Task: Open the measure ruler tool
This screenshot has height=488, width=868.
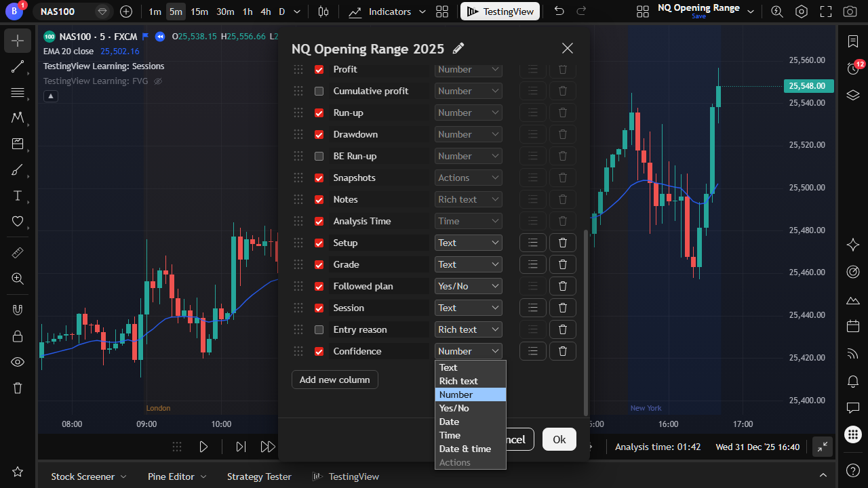Action: [x=18, y=253]
